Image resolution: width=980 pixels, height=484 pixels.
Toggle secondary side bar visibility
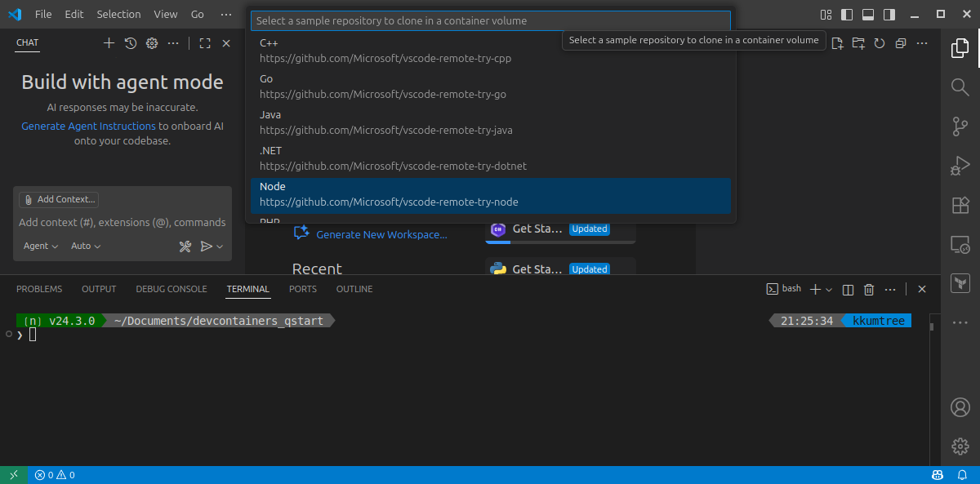(889, 14)
